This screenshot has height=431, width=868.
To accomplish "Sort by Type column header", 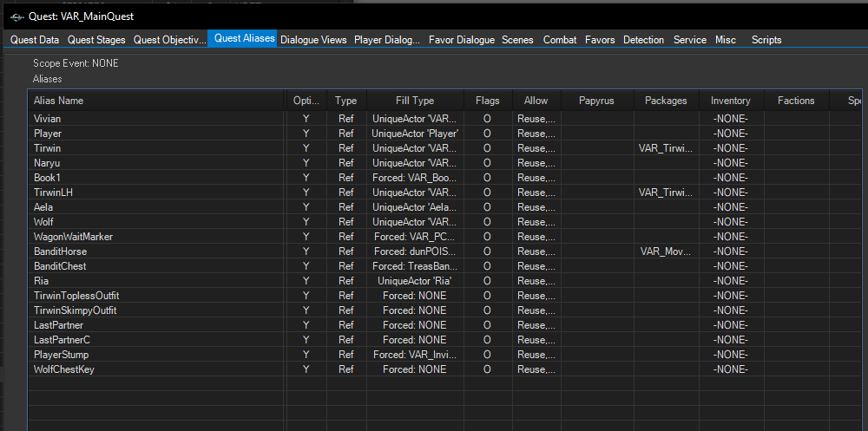I will [346, 101].
